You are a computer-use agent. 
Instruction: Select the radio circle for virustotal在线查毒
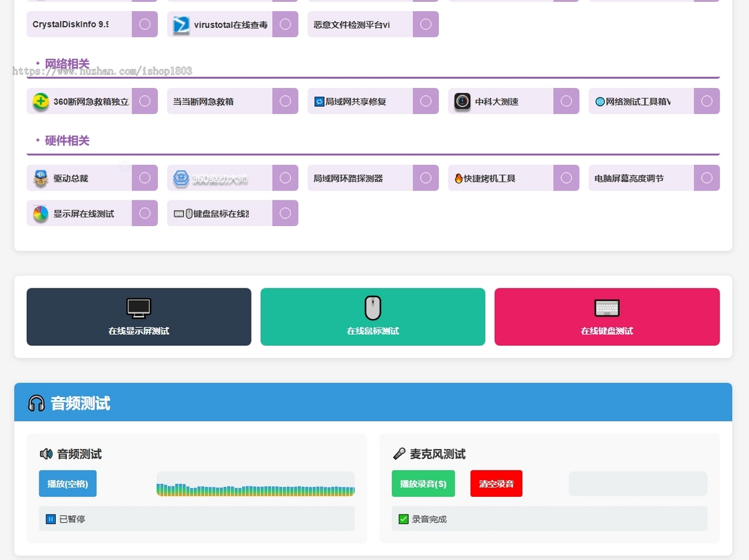tap(285, 24)
